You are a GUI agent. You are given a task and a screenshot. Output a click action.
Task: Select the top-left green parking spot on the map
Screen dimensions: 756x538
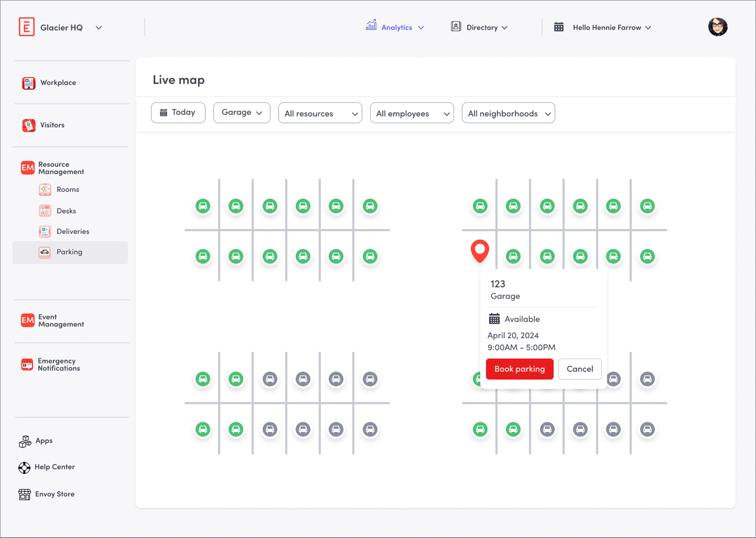tap(203, 206)
